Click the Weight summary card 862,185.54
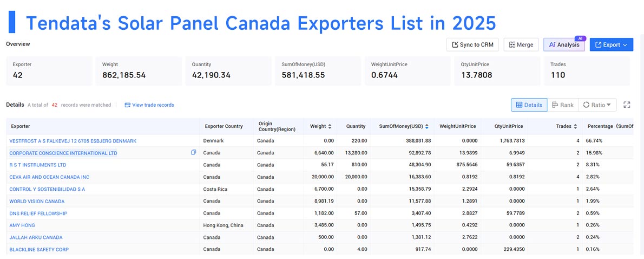644x259 pixels. 139,71
